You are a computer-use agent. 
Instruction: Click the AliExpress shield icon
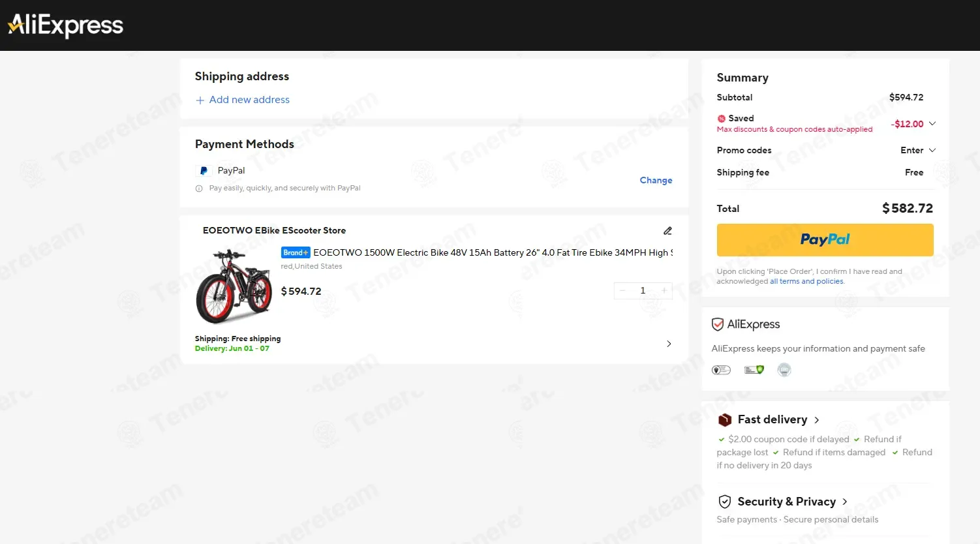click(x=717, y=324)
